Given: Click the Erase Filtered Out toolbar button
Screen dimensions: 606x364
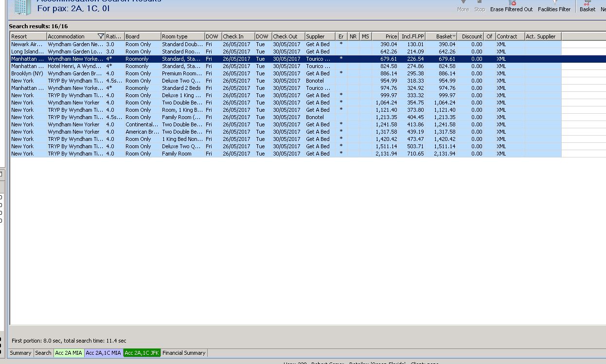Looking at the screenshot, I should (x=511, y=6).
